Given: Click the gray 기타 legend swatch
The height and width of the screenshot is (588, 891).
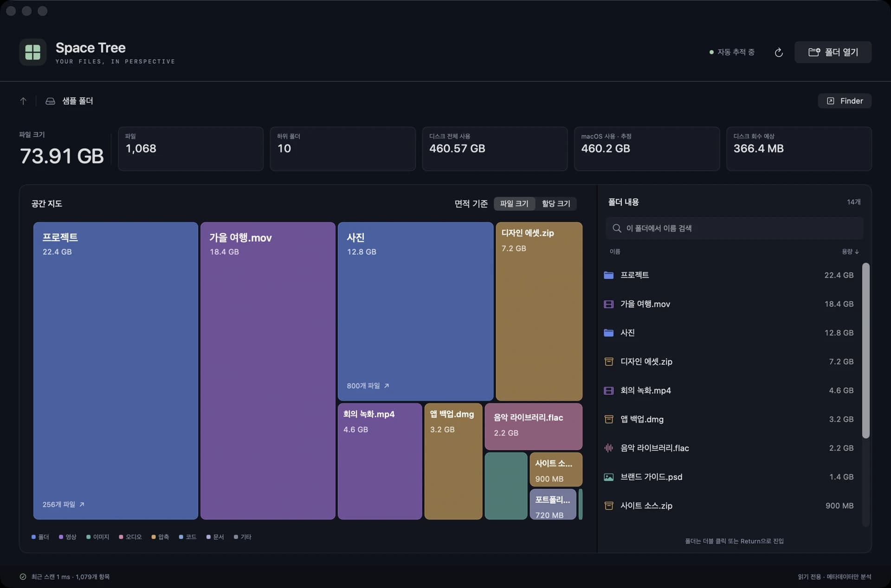Looking at the screenshot, I should (x=236, y=537).
